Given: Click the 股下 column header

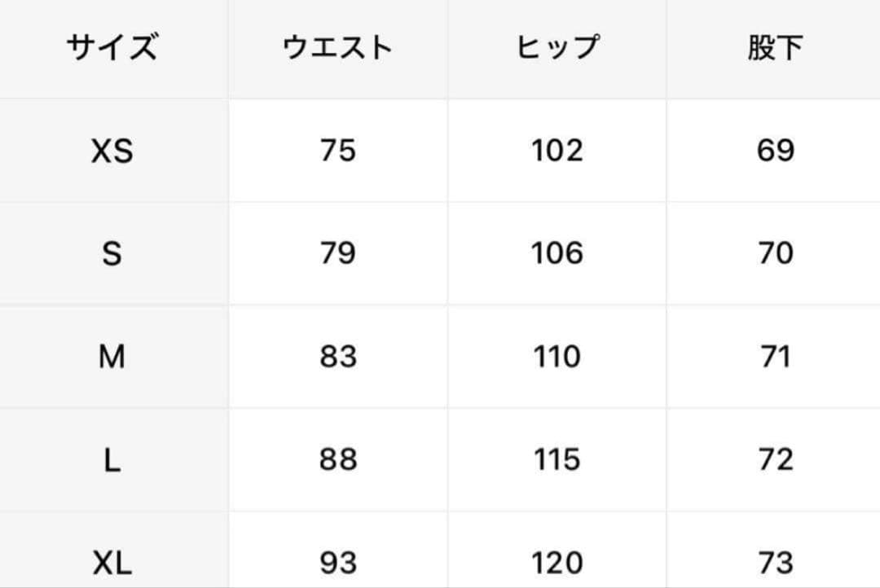Looking at the screenshot, I should pyautogui.click(x=775, y=49).
